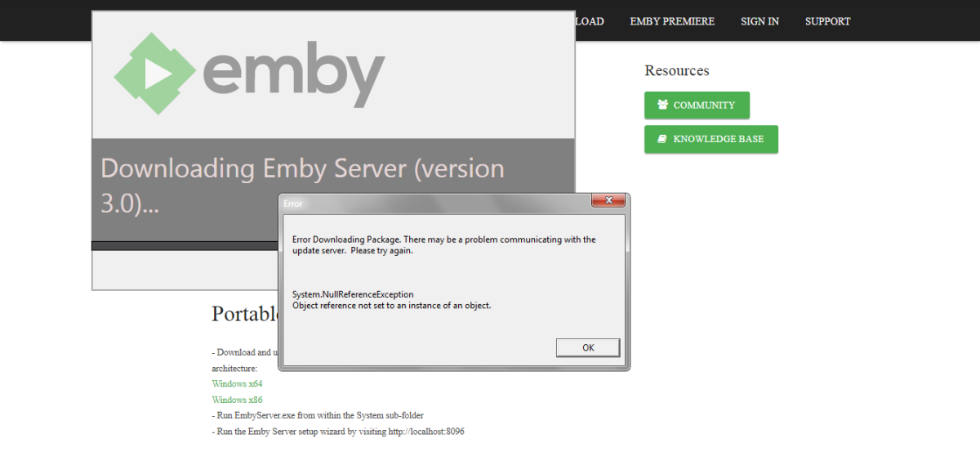Open the Knowledge Base button
Screen dimensions: 980x452
710,139
